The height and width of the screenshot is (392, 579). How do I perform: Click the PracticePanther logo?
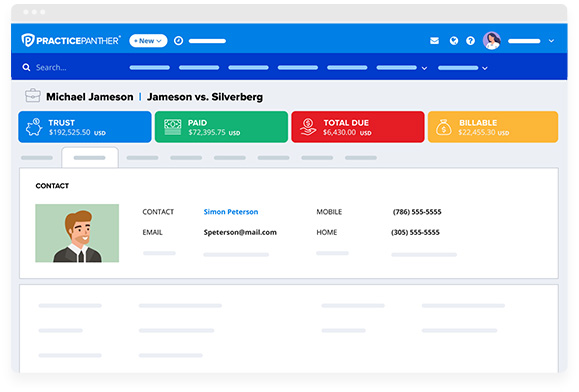click(x=71, y=40)
